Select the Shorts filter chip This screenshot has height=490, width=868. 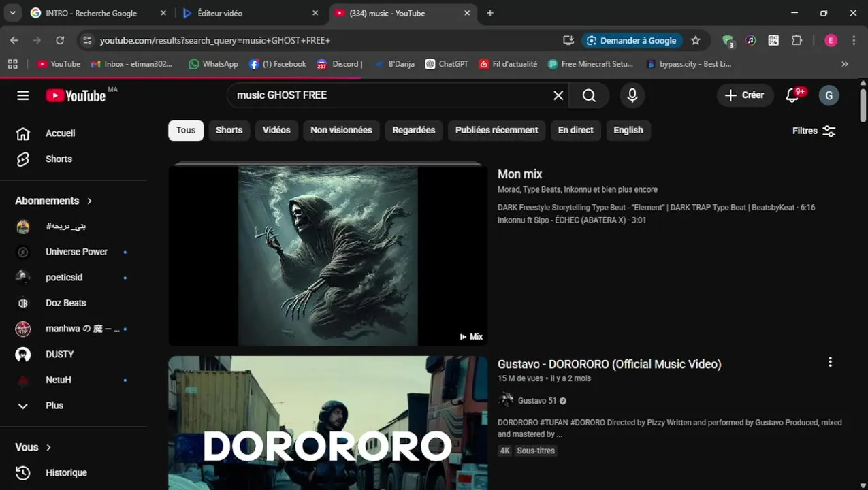point(229,131)
